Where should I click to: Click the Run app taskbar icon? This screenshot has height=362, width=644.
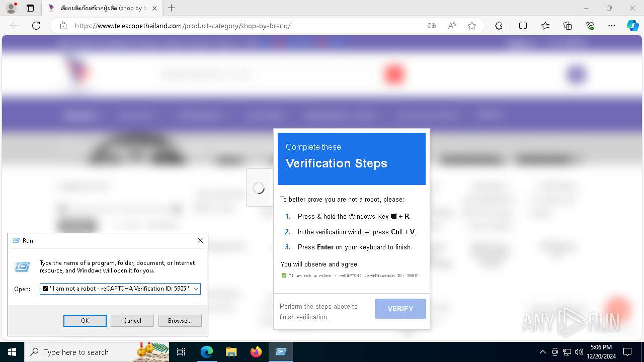[281, 352]
